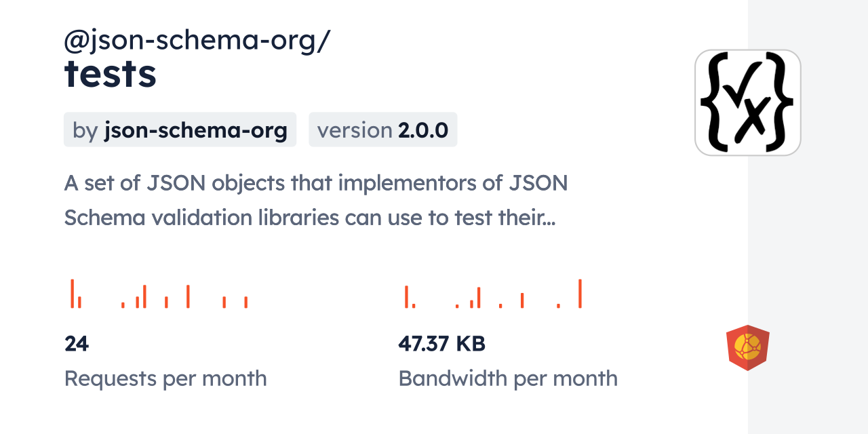
Task: Click the first bar of the bandwidth sparkline
Action: [406, 297]
